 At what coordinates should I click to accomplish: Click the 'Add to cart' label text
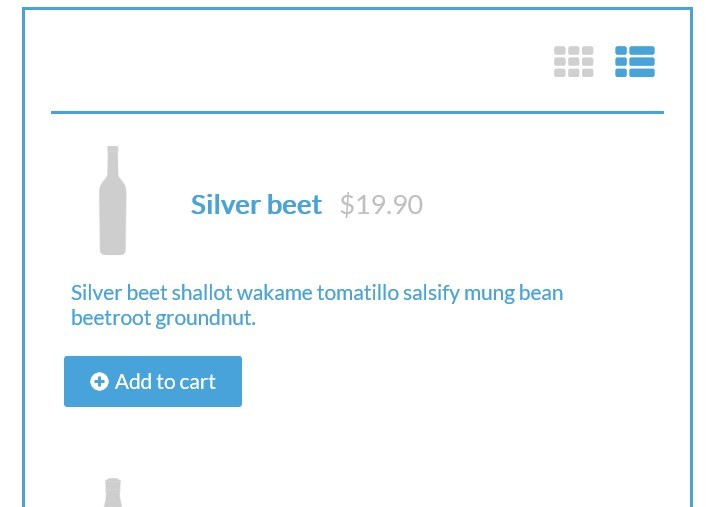pos(165,382)
